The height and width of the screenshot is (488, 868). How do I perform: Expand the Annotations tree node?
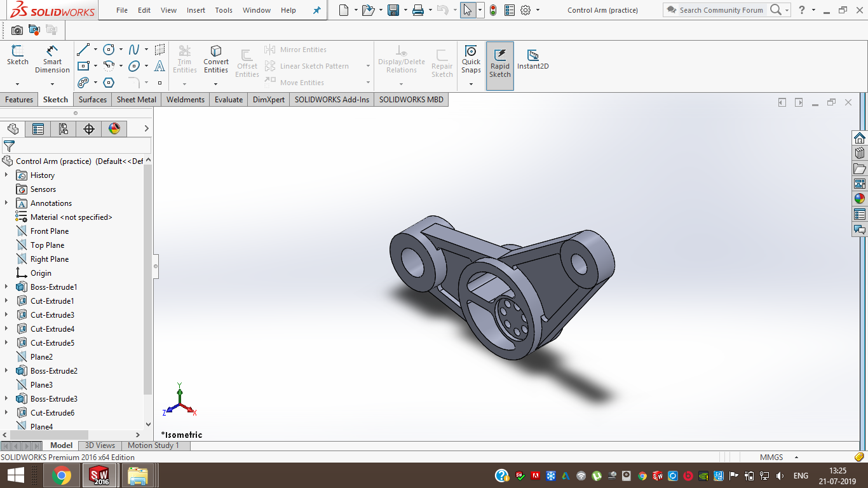tap(7, 203)
